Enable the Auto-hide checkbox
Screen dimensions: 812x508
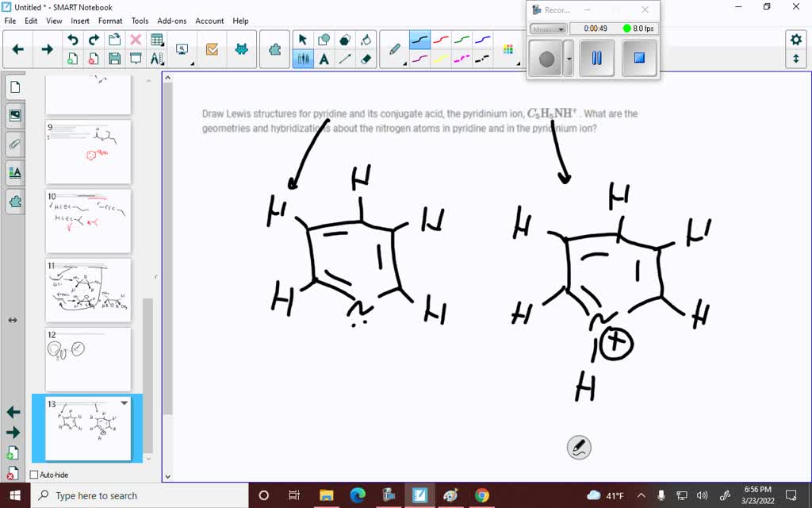click(34, 475)
